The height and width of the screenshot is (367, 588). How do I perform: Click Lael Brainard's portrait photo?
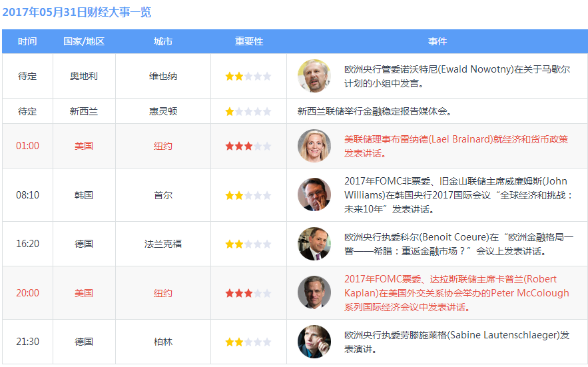point(314,146)
